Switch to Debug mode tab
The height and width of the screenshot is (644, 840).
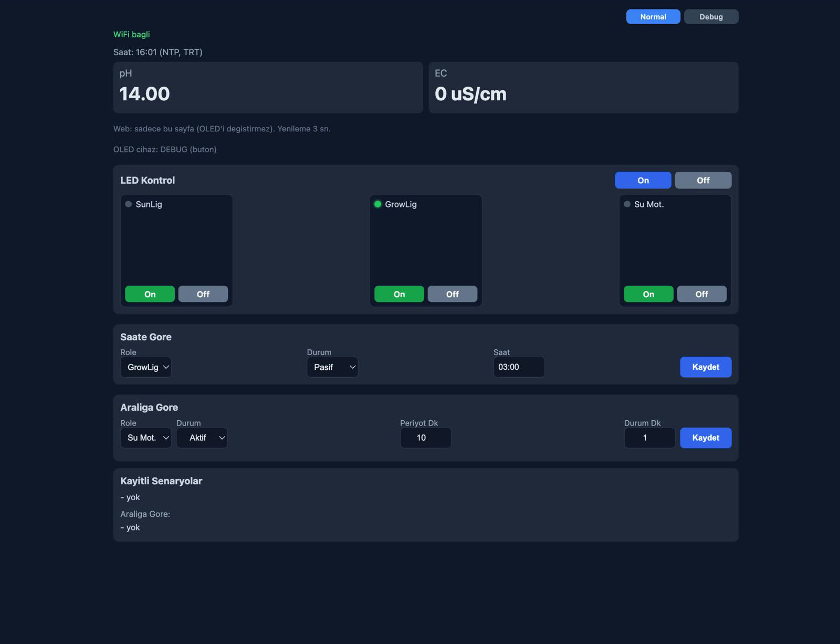click(x=711, y=17)
